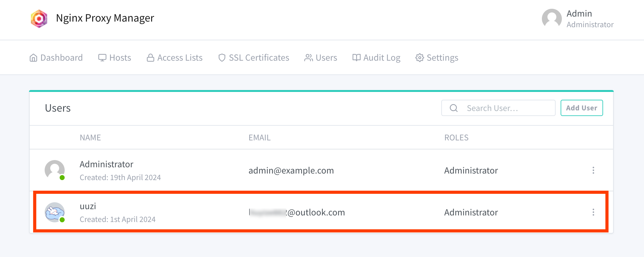
Task: Click the uuzi user's avatar
Action: pyautogui.click(x=55, y=212)
